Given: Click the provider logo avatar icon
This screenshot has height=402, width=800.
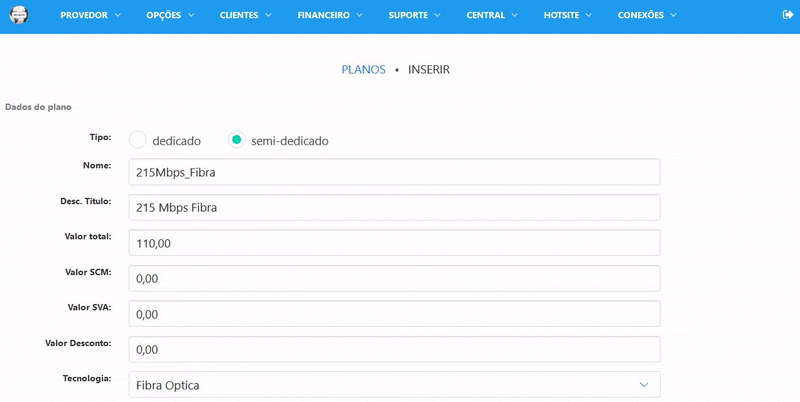Looking at the screenshot, I should [18, 16].
